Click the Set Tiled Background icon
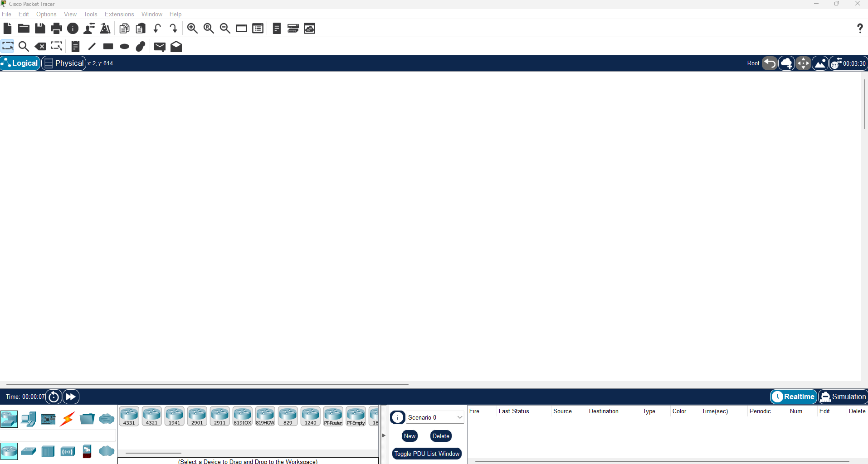868x464 pixels. (820, 63)
